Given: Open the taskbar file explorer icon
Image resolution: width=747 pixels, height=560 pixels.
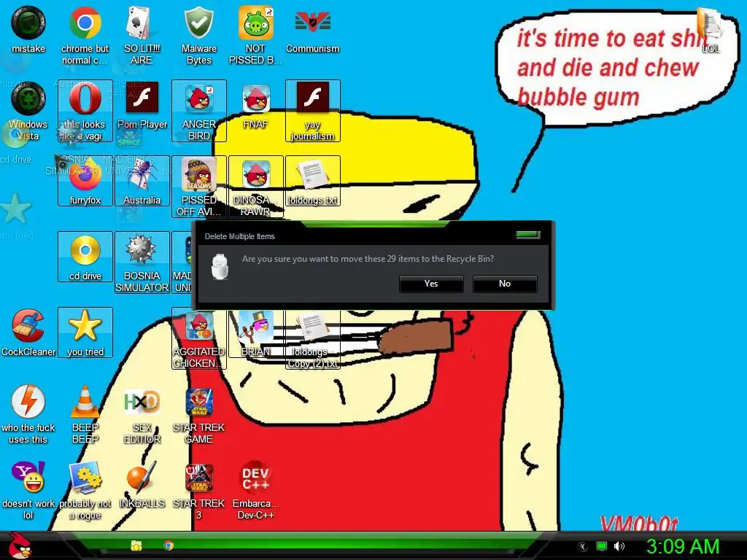Looking at the screenshot, I should (x=136, y=545).
